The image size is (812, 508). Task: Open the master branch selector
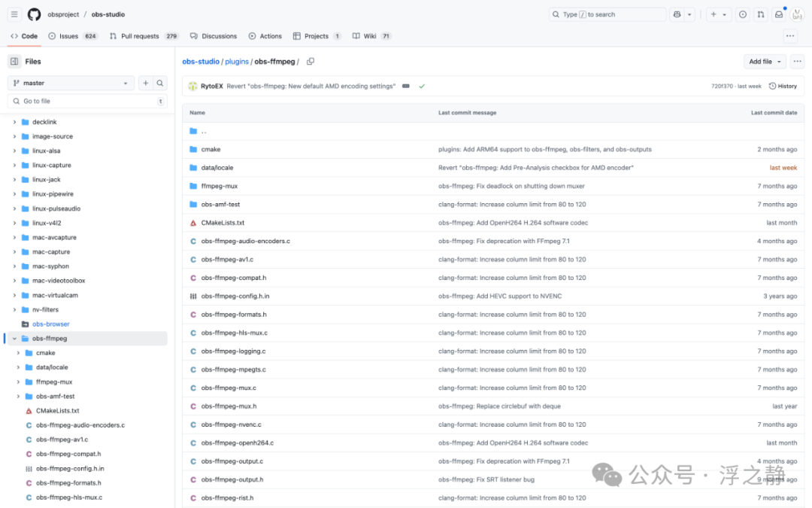click(71, 83)
